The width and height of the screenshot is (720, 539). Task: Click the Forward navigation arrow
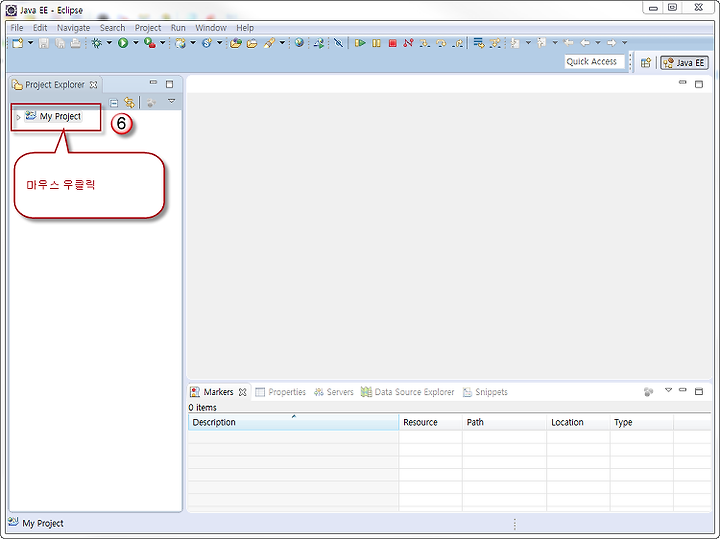click(611, 43)
